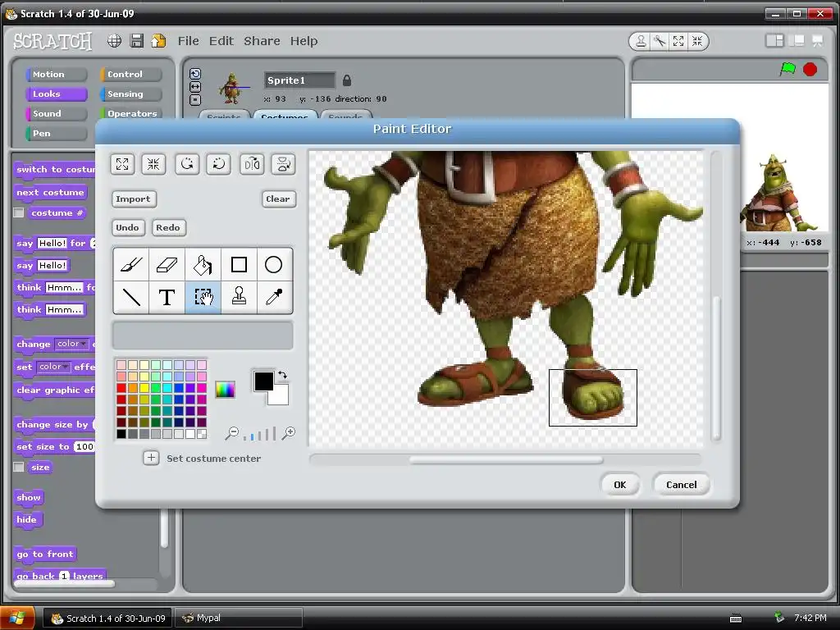Switch to full stage view mode
The height and width of the screenshot is (630, 840).
point(797,41)
